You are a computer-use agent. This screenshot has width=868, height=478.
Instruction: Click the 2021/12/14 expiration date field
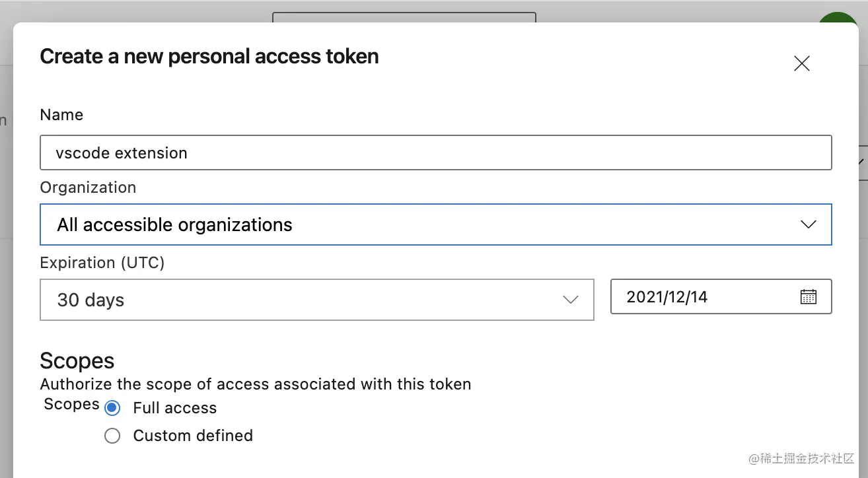(x=700, y=296)
